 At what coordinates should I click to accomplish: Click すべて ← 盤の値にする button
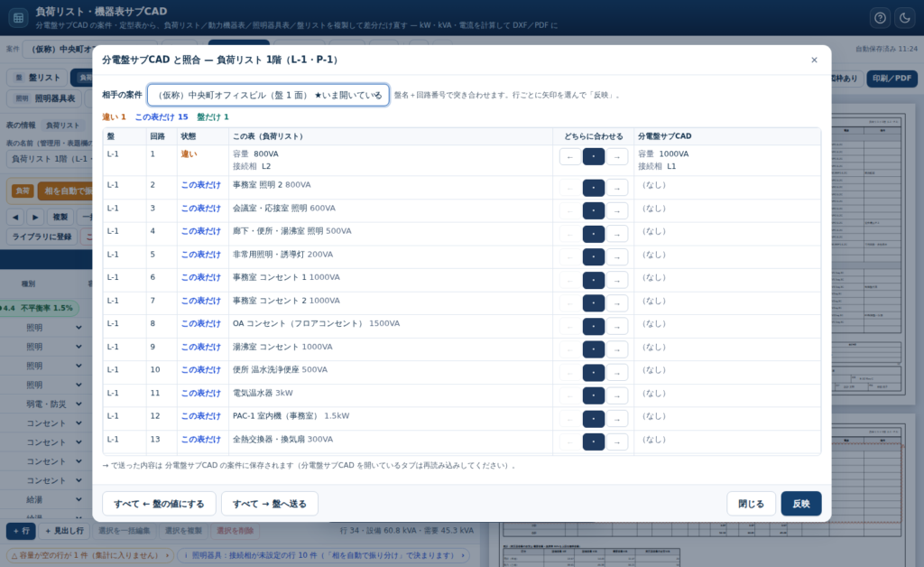click(x=159, y=504)
